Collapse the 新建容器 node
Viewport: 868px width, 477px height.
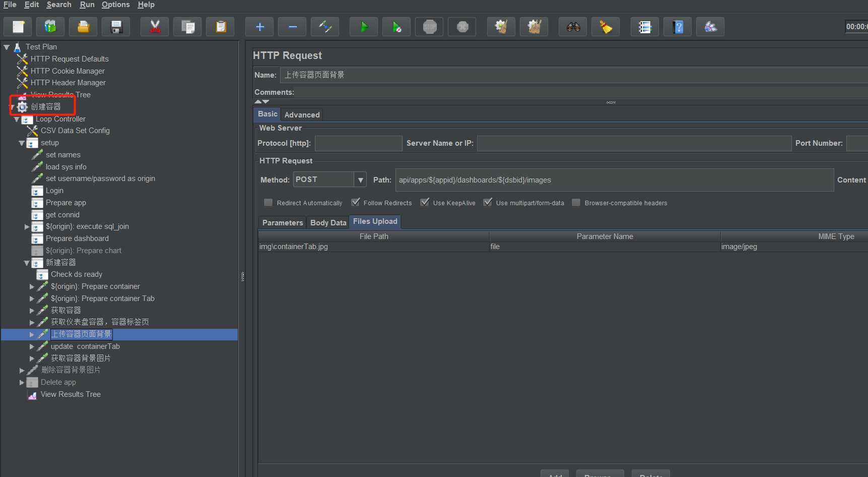(27, 263)
